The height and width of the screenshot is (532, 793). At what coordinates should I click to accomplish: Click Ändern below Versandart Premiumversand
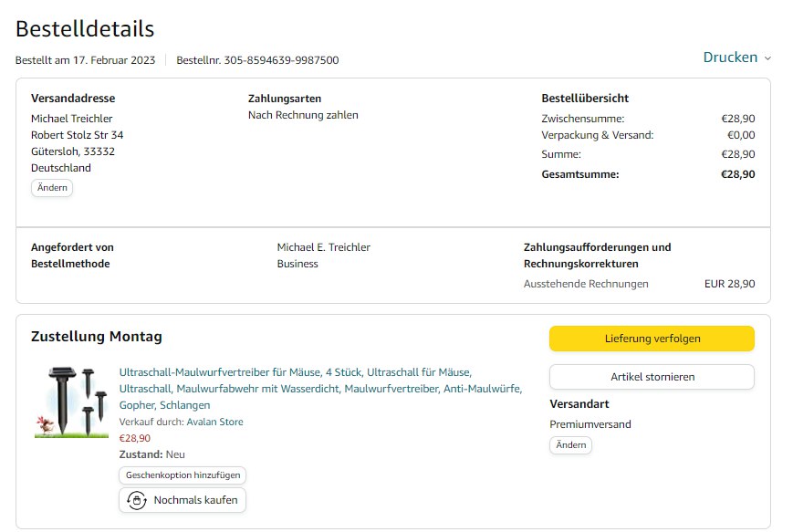point(570,445)
